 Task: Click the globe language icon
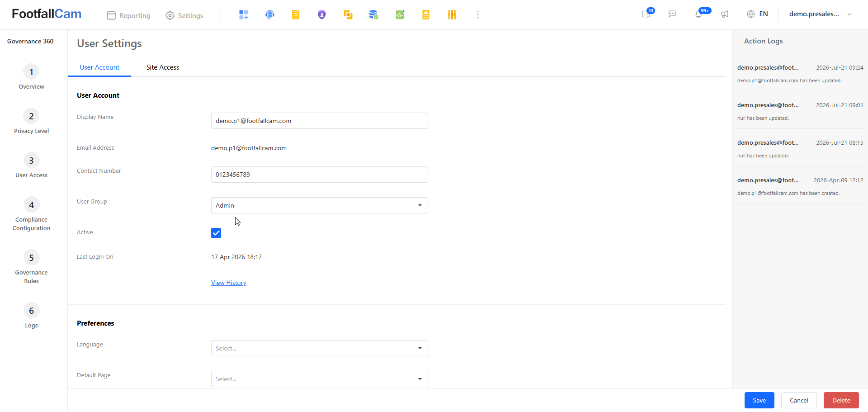coord(751,14)
